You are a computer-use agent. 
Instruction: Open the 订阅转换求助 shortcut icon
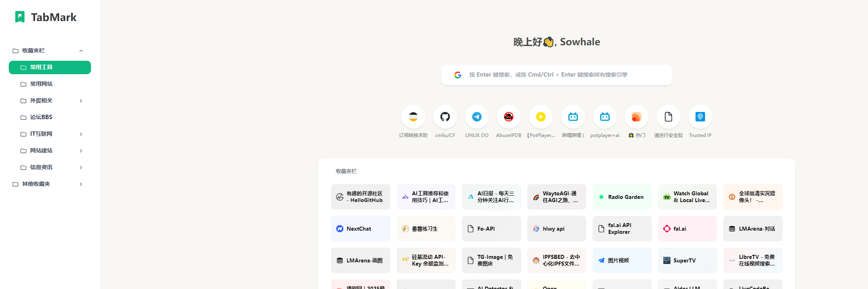[413, 117]
